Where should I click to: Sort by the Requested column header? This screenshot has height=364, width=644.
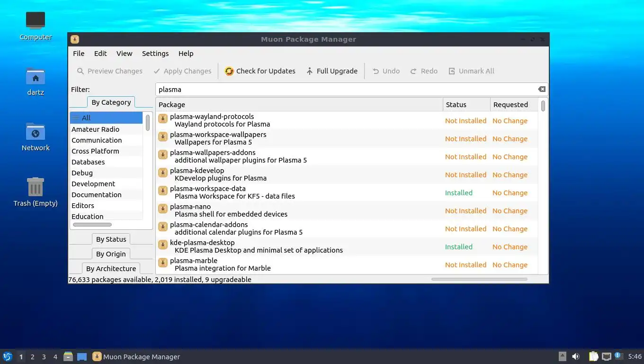pyautogui.click(x=514, y=105)
